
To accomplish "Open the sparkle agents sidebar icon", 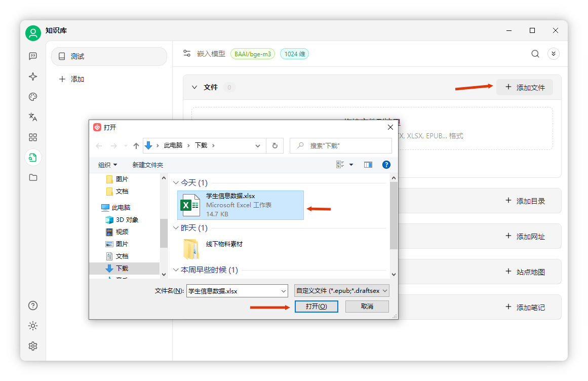I will point(33,77).
